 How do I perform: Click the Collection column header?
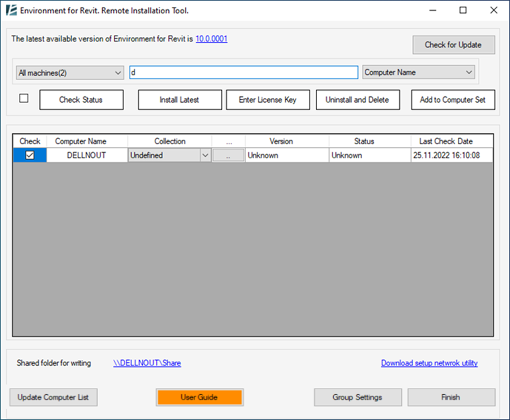point(170,141)
